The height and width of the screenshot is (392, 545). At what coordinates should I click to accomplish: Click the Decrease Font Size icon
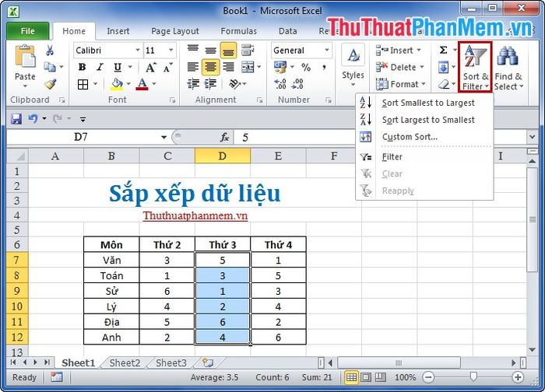click(x=167, y=68)
